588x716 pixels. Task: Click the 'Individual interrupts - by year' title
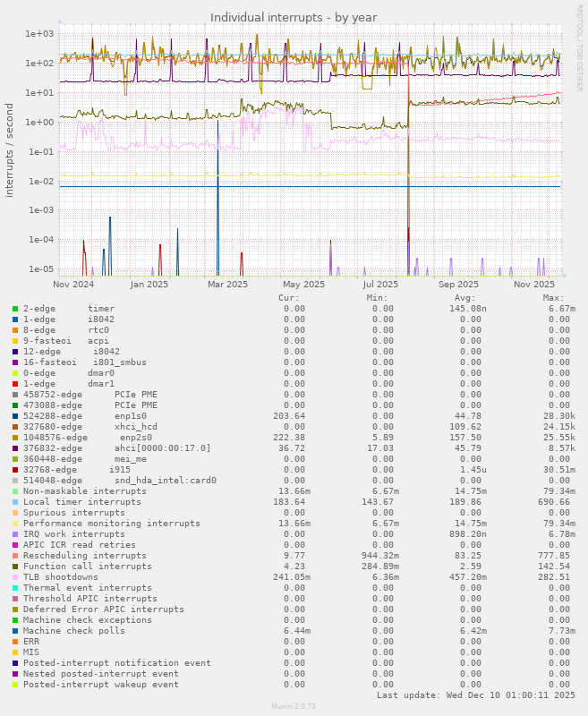click(x=294, y=17)
